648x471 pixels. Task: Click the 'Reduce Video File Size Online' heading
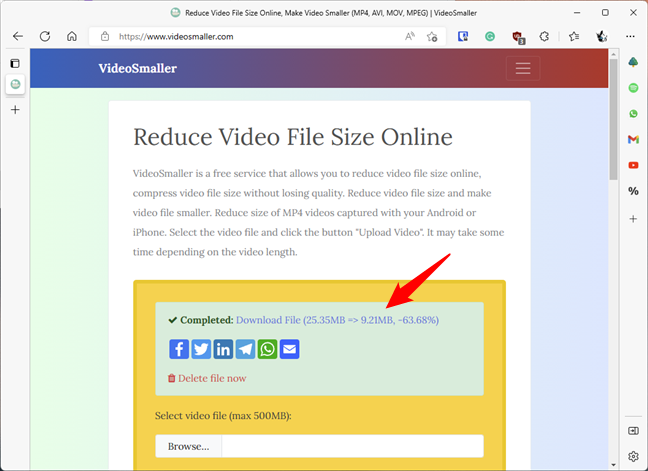[x=293, y=137]
